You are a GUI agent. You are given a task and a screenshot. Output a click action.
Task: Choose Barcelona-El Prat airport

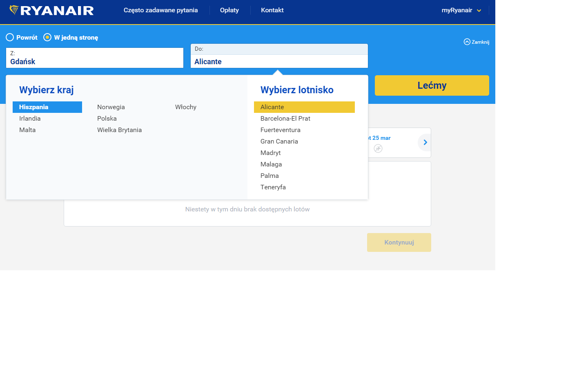tap(285, 119)
